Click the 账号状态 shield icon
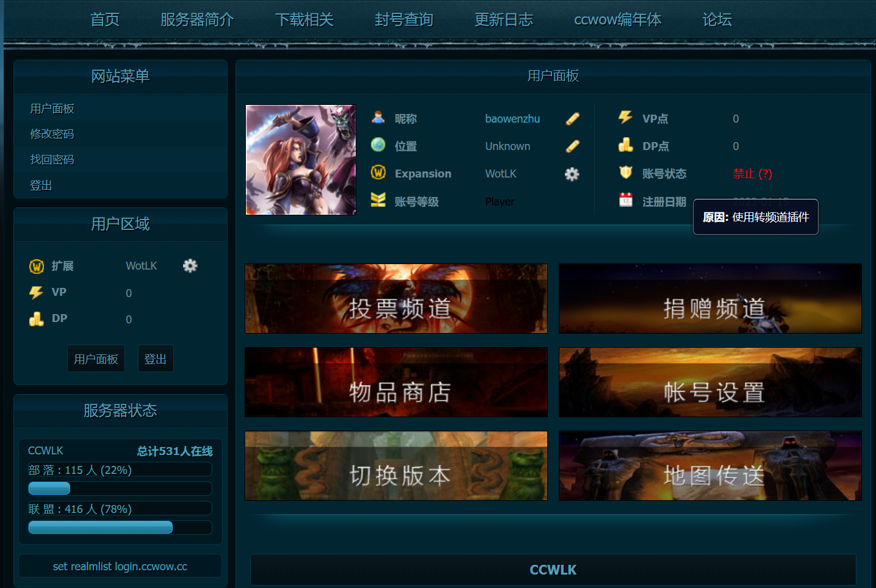The height and width of the screenshot is (588, 876). 625,173
